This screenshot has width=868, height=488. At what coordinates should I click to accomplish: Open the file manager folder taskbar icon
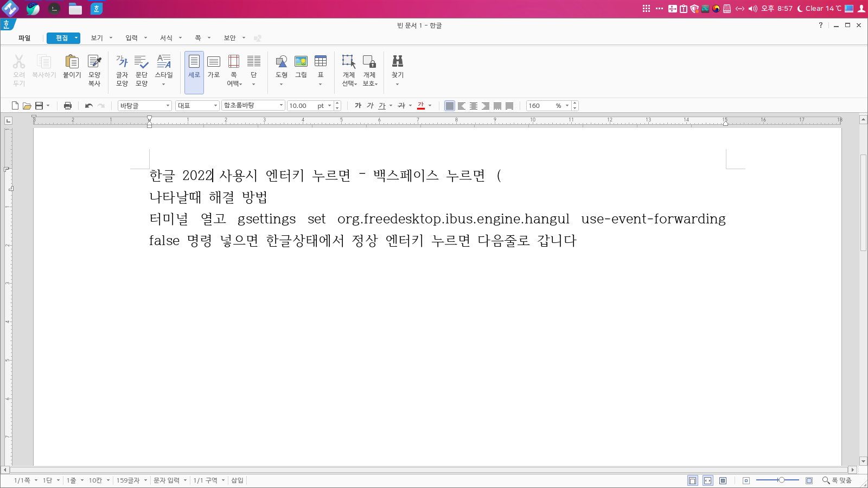[x=75, y=9]
